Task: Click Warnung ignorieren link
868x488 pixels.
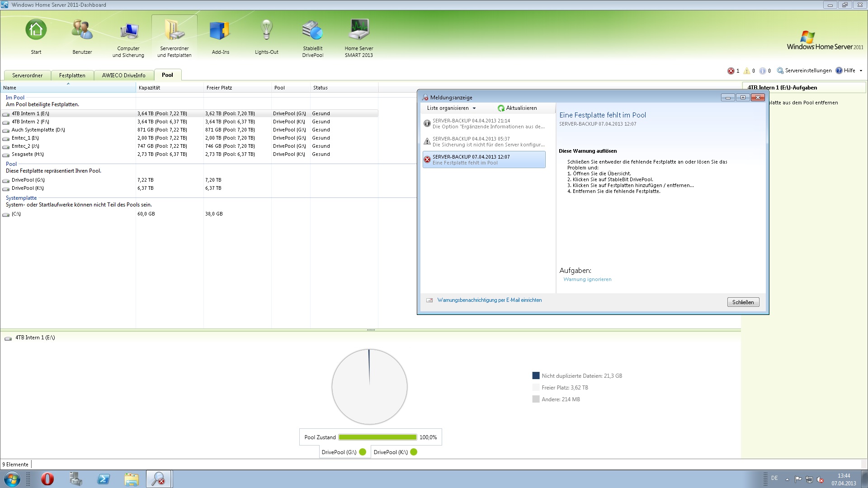Action: point(587,280)
